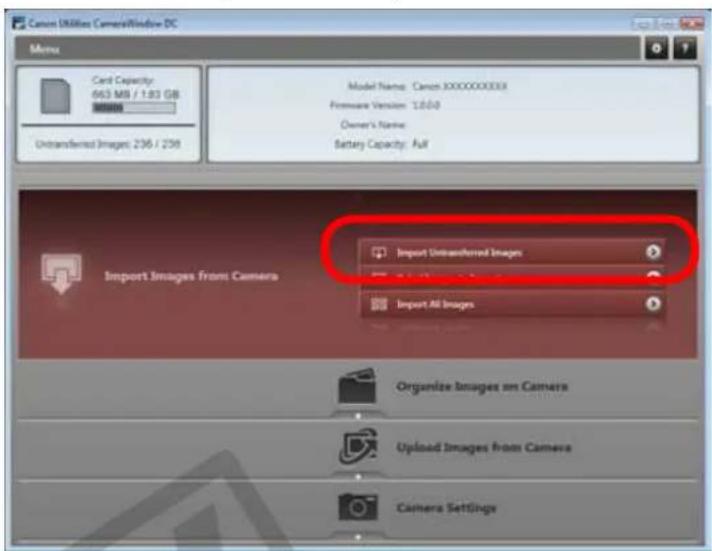Viewport: 712px width, 551px height.
Task: Open Upload Images from Camera section
Action: pos(357,450)
